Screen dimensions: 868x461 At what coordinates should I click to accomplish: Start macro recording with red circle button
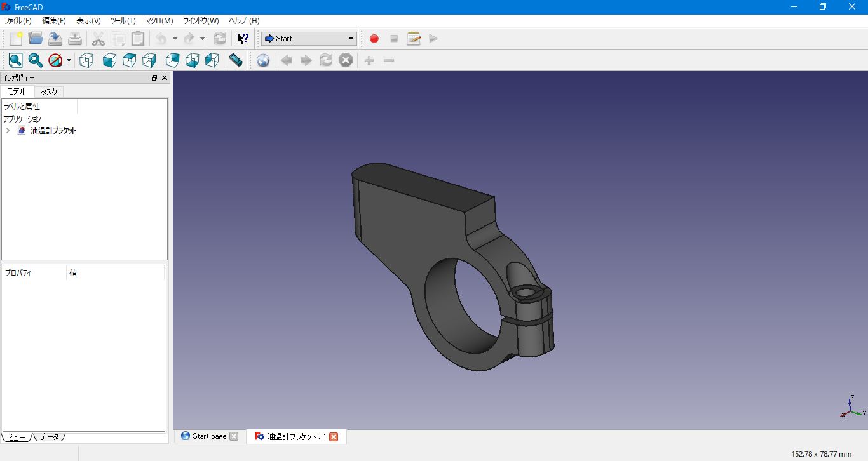coord(374,39)
